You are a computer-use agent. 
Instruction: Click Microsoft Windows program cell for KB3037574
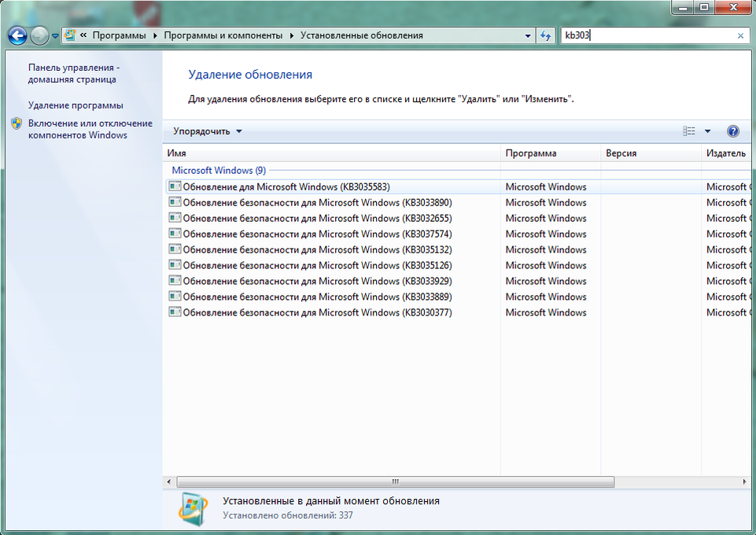click(546, 234)
